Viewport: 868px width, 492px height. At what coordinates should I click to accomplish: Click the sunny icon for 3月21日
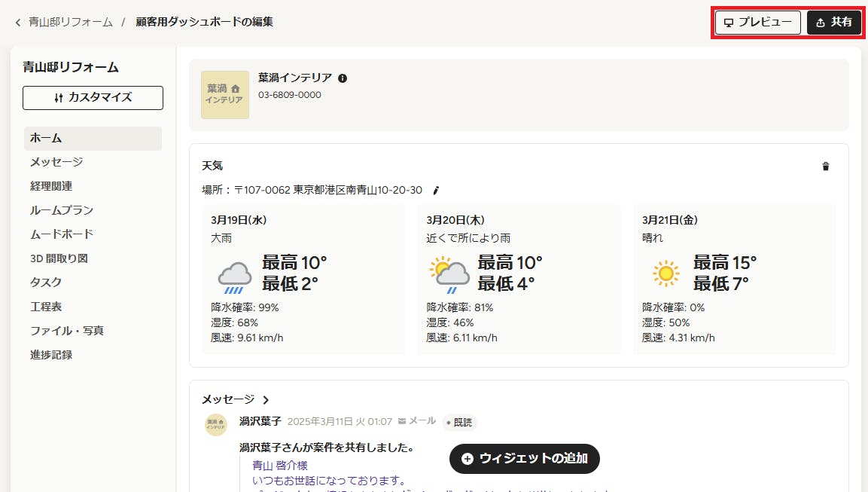(x=666, y=274)
